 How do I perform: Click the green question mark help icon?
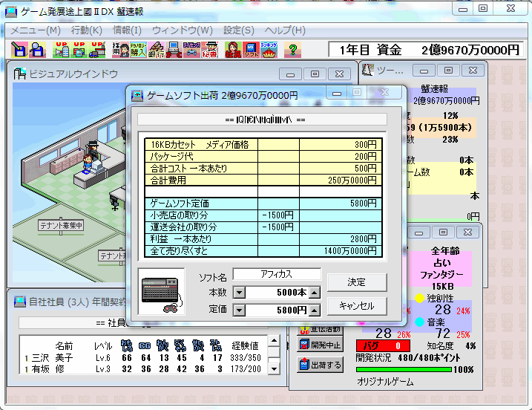293,50
